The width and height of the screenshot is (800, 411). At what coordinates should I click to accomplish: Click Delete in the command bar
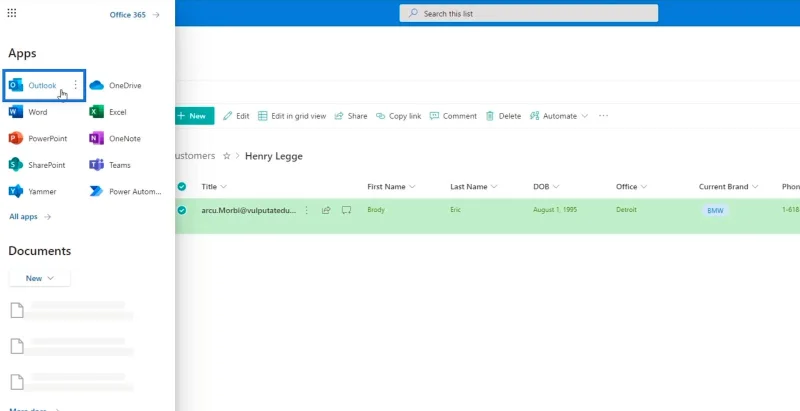coord(503,116)
